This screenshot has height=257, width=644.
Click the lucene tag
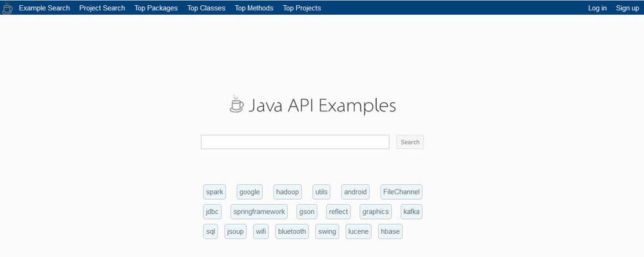pyautogui.click(x=359, y=231)
